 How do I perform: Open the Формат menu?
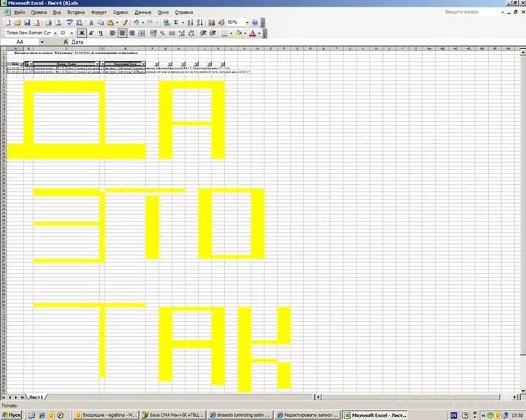(98, 12)
